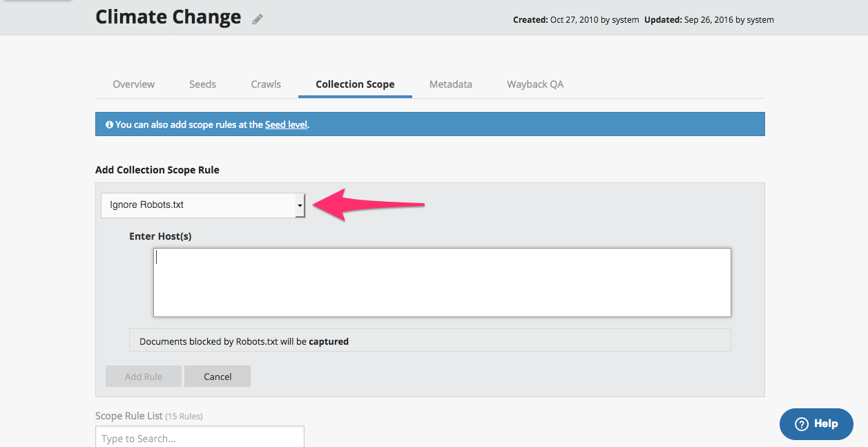Switch to the Wayback QA tab
Viewport: 868px width, 447px height.
[535, 84]
